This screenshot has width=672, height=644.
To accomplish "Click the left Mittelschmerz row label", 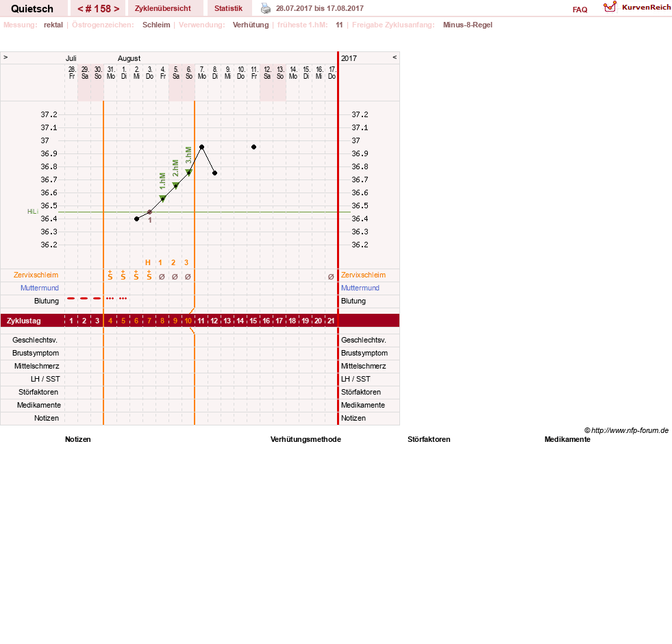I will tap(37, 366).
